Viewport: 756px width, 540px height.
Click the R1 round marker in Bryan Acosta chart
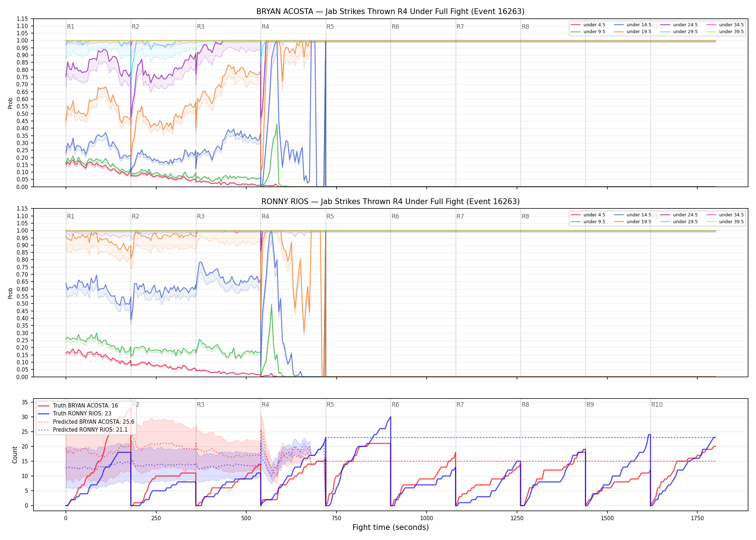pyautogui.click(x=71, y=27)
